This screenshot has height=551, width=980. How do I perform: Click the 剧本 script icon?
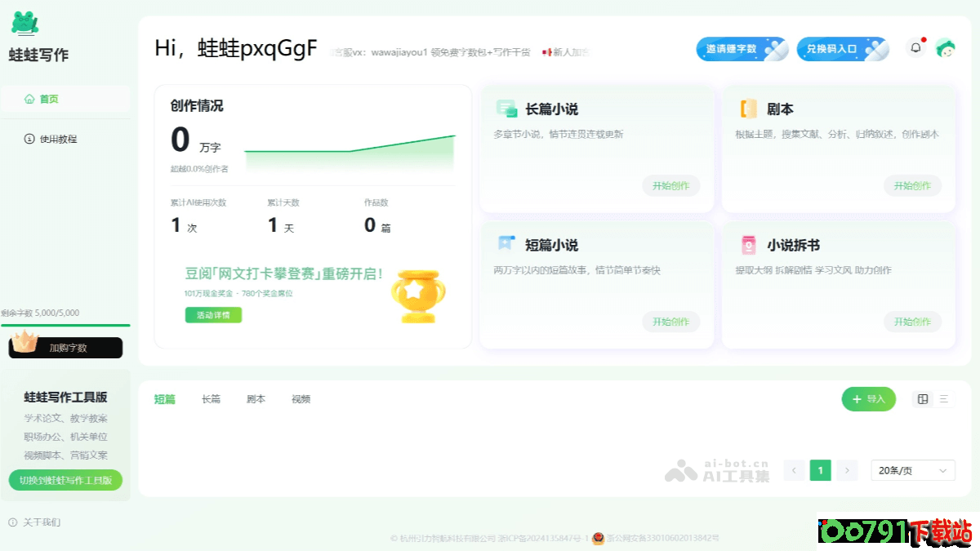(x=748, y=109)
